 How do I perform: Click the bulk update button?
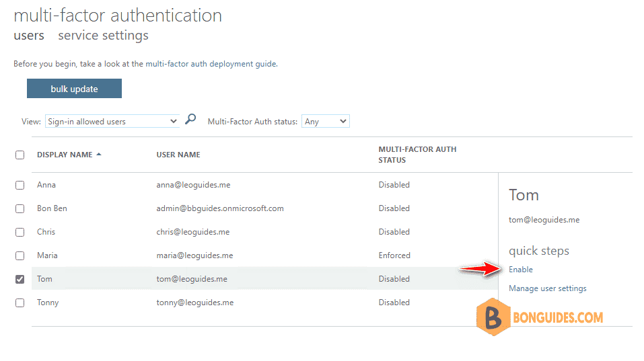(74, 89)
